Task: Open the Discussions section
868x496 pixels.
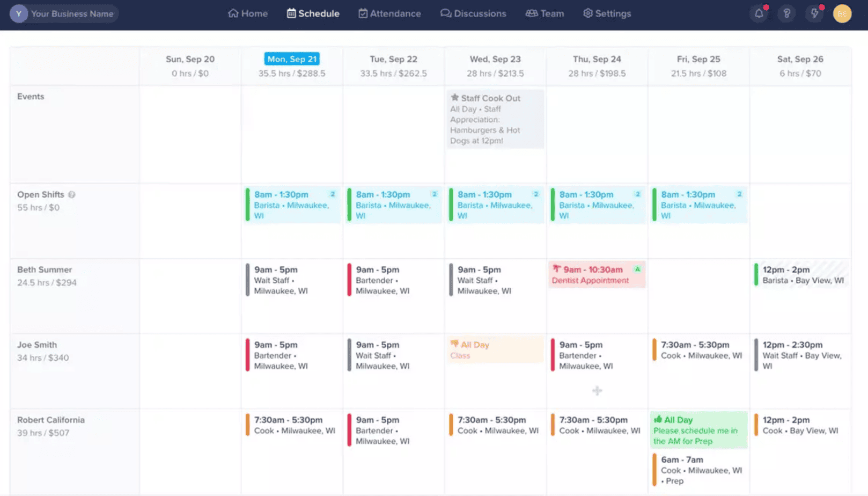Action: [x=474, y=13]
